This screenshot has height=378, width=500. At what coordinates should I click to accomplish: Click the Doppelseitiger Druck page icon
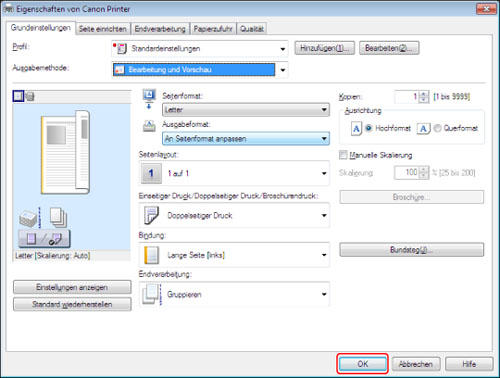point(151,215)
